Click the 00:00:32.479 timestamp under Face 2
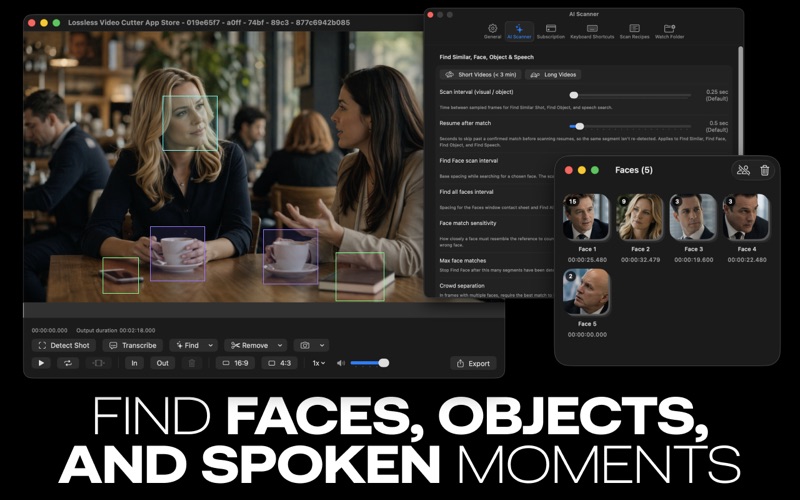This screenshot has width=800, height=500. tap(640, 260)
